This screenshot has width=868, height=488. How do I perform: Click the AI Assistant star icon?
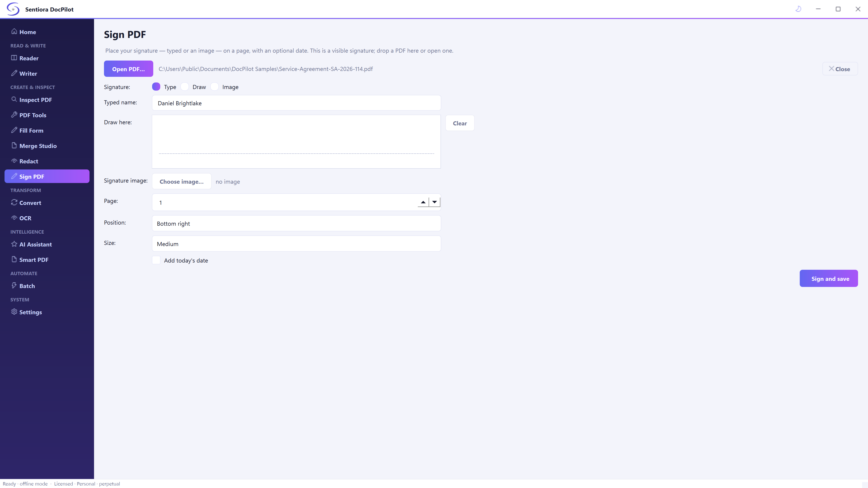[x=14, y=244]
